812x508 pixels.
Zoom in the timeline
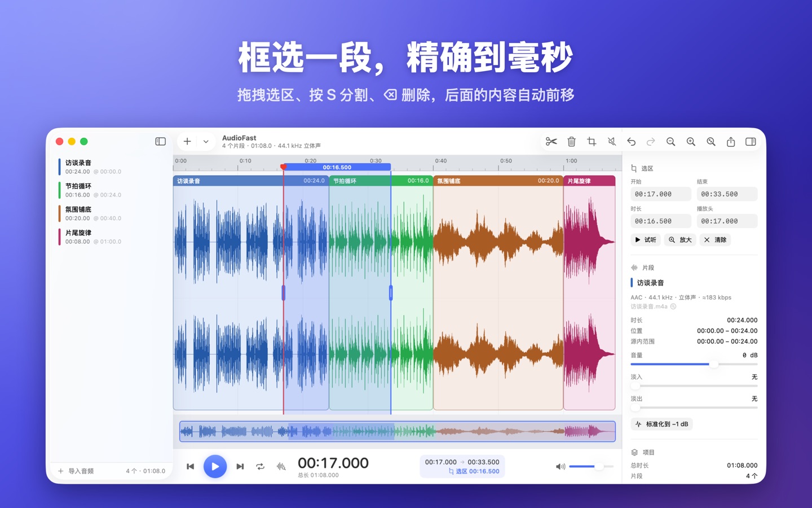tap(691, 142)
